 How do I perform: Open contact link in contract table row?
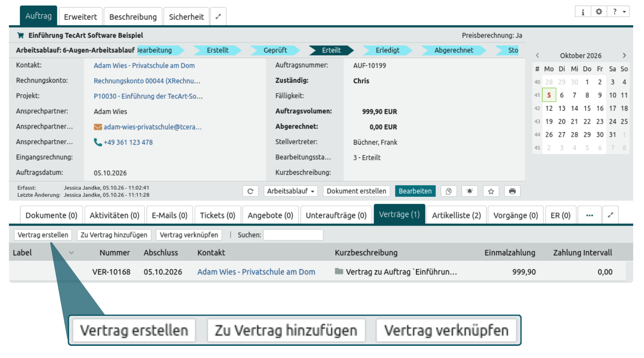256,272
